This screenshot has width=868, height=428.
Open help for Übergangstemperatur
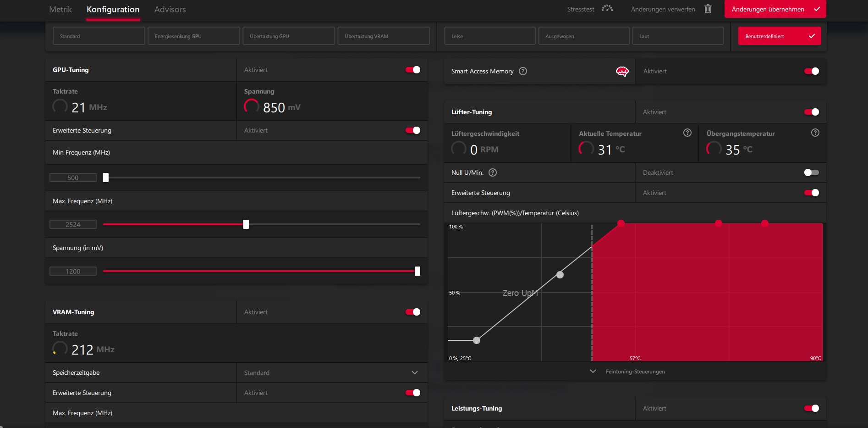pos(815,133)
